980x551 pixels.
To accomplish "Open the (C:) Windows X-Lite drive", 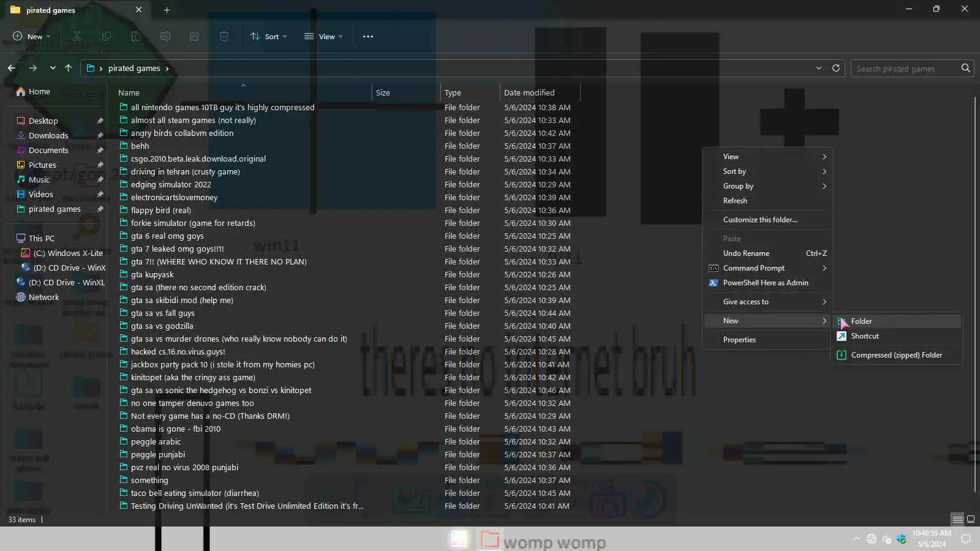I will tap(68, 253).
